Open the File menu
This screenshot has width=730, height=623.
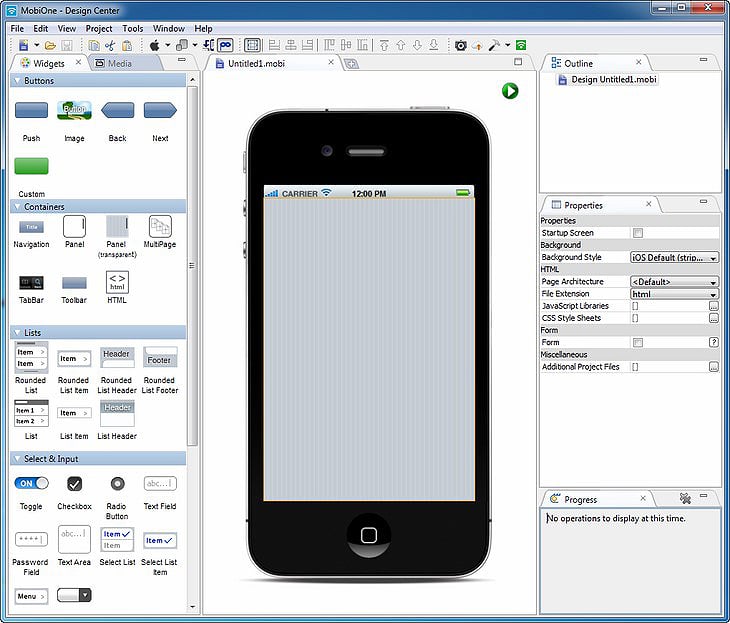click(x=17, y=28)
